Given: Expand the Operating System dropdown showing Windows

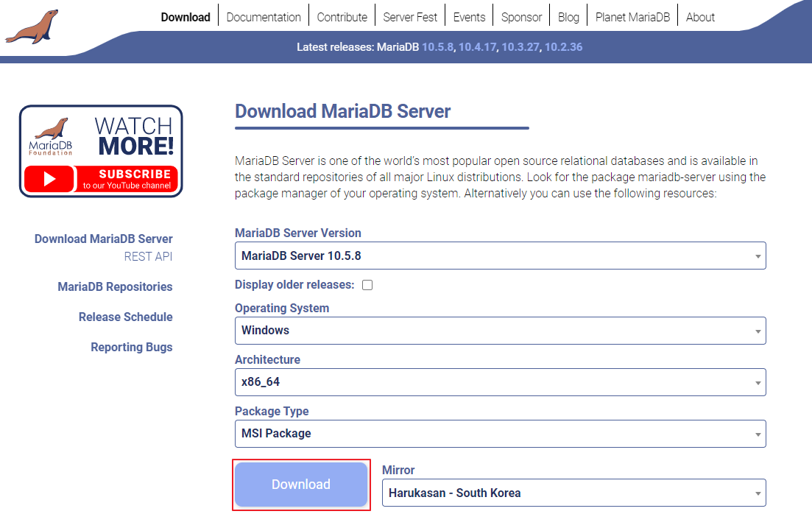Looking at the screenshot, I should [x=501, y=331].
